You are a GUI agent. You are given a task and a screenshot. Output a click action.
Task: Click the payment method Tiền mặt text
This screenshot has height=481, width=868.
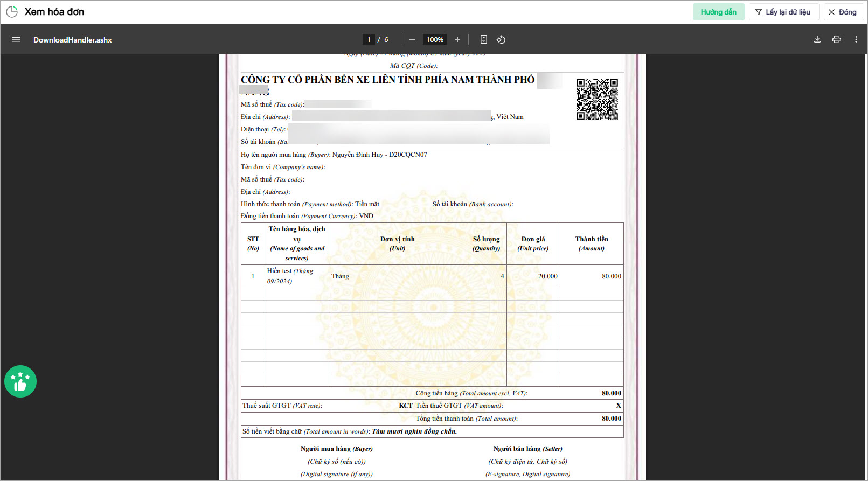point(367,204)
